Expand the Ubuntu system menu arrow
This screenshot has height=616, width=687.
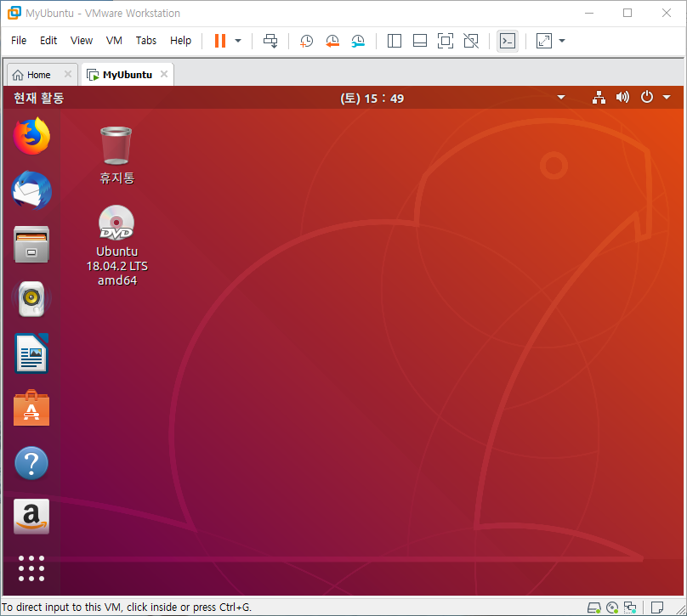click(x=667, y=97)
